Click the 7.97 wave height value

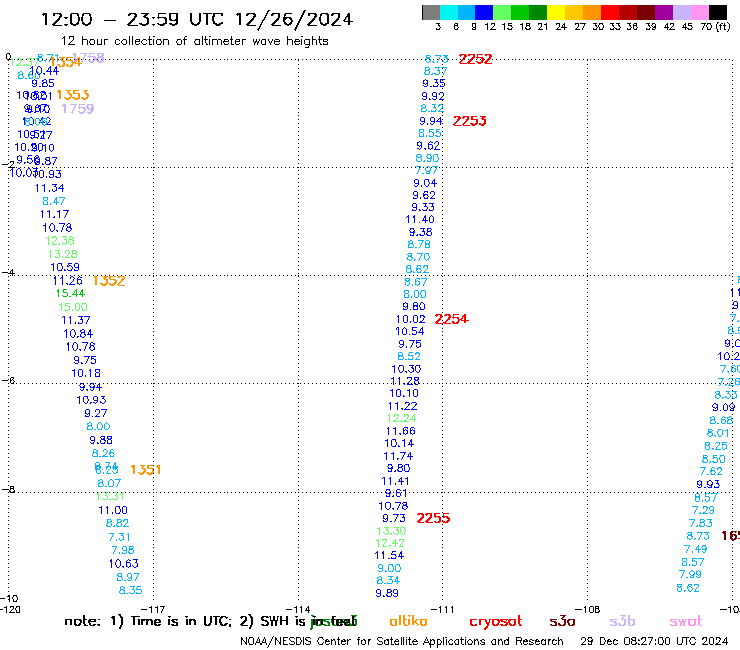click(x=426, y=170)
